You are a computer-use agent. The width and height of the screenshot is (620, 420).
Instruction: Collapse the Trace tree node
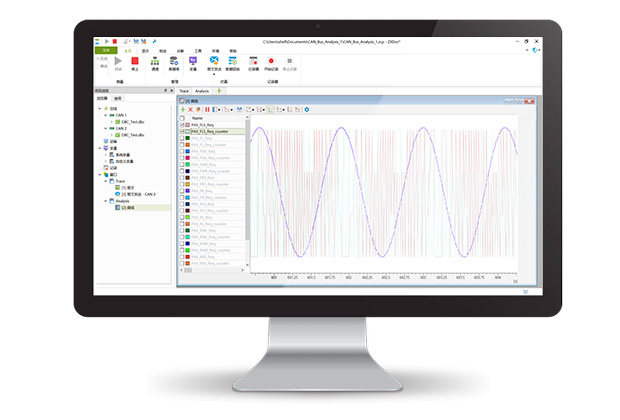(108, 180)
